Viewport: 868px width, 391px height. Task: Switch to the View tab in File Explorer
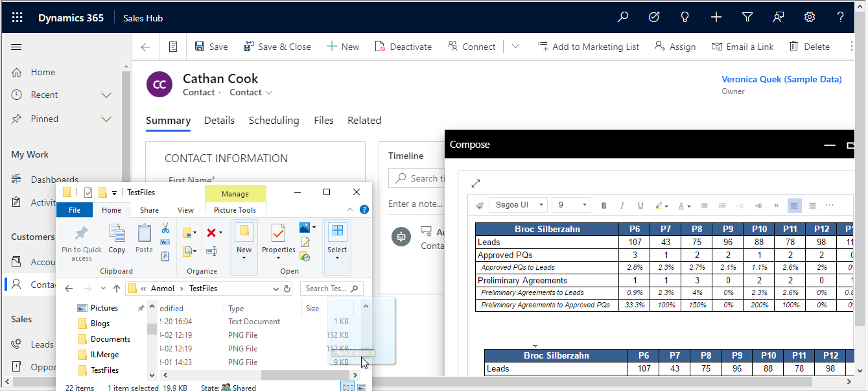coord(185,210)
